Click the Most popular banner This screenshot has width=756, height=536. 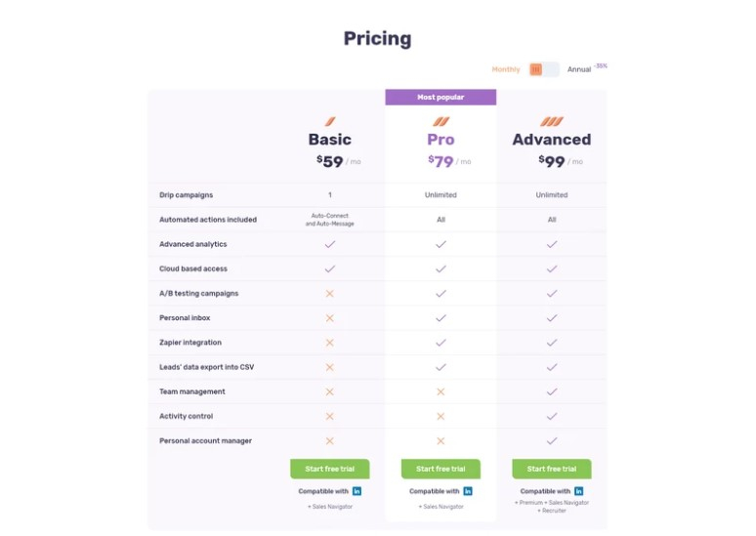tap(441, 97)
